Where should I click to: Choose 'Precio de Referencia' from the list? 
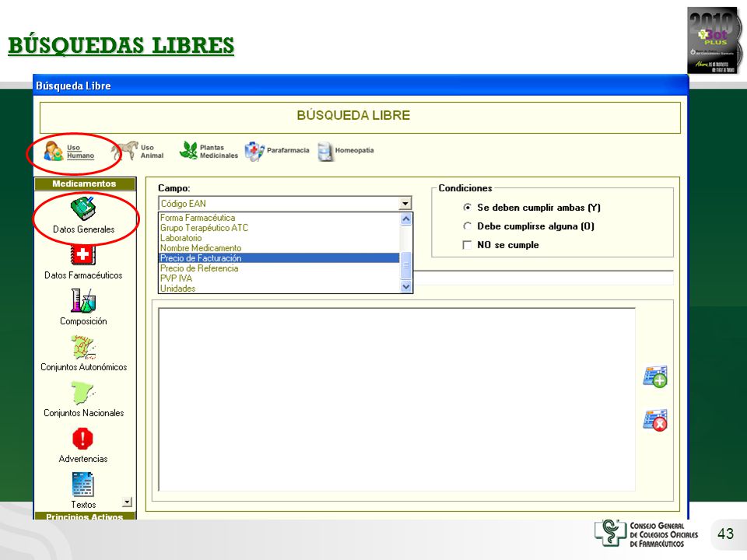tap(279, 268)
